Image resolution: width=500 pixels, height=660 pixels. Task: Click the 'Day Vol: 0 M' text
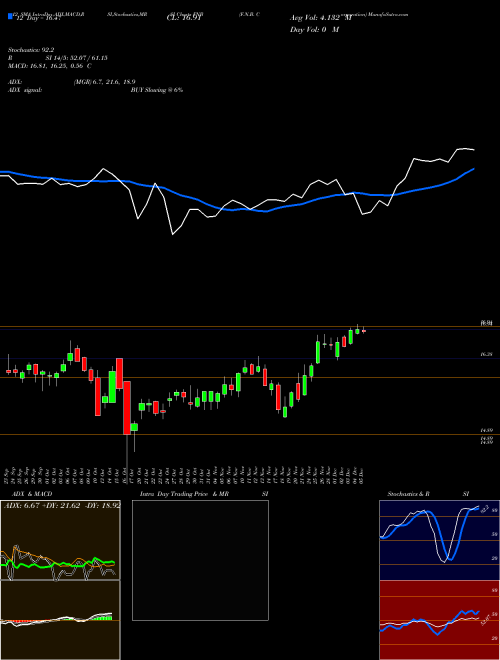(x=314, y=29)
